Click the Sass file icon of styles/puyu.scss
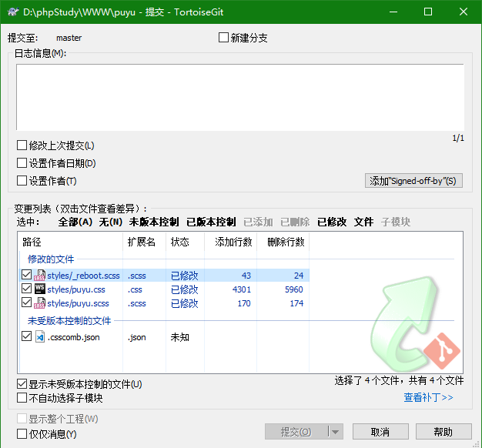 [40, 303]
